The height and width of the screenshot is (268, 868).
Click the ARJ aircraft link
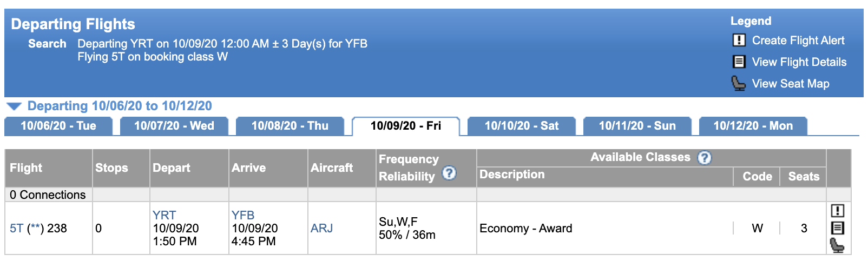tap(321, 228)
